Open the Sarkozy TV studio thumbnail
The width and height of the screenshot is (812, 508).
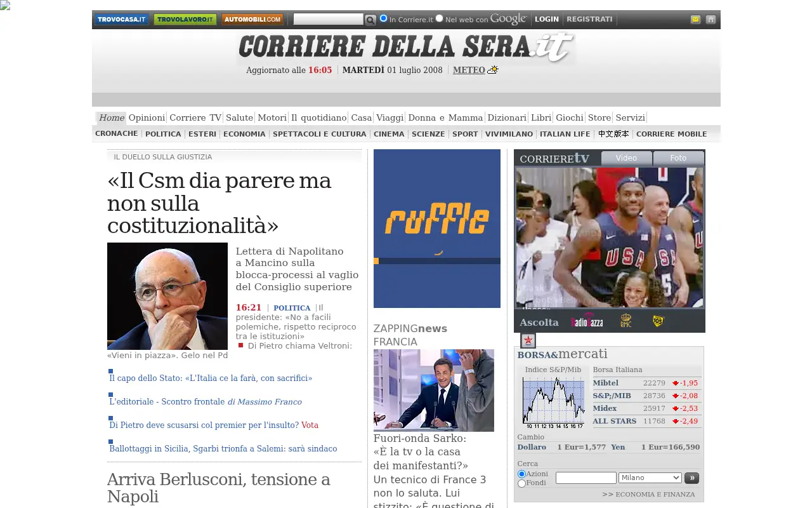click(434, 391)
